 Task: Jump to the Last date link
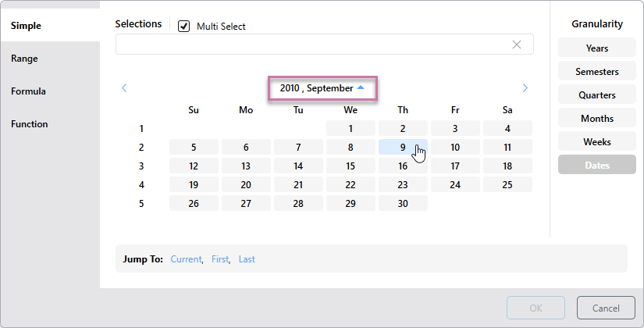[x=247, y=259]
